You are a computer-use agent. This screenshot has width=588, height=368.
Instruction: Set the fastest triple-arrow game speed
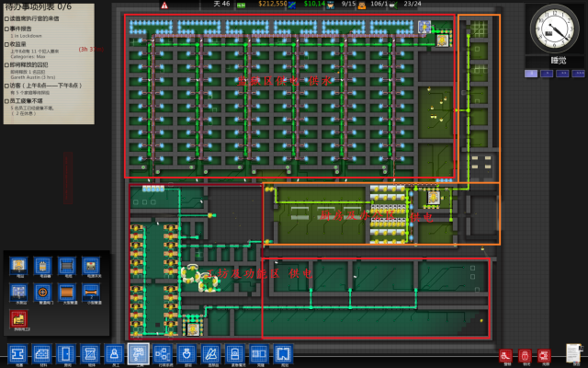(578, 74)
